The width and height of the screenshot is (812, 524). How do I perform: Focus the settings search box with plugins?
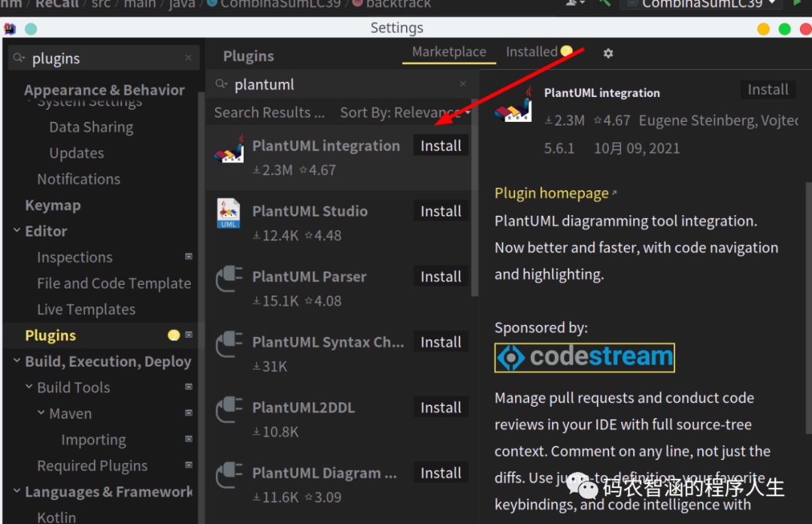click(104, 58)
